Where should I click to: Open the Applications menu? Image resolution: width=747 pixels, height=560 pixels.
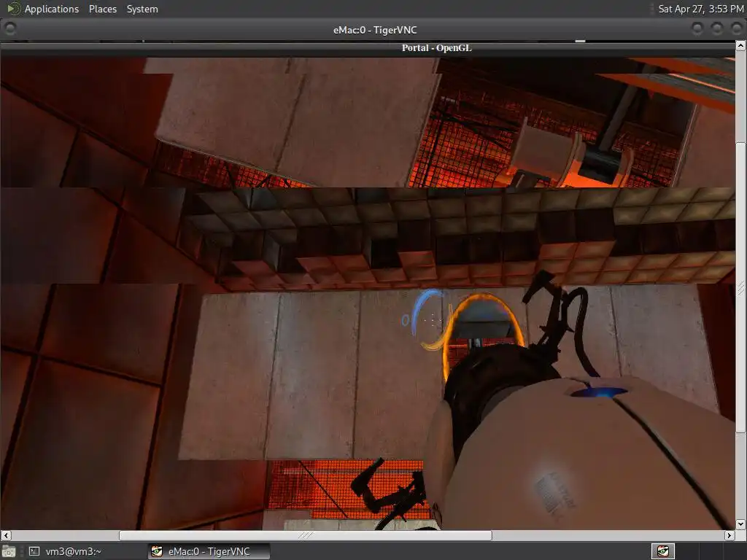52,9
